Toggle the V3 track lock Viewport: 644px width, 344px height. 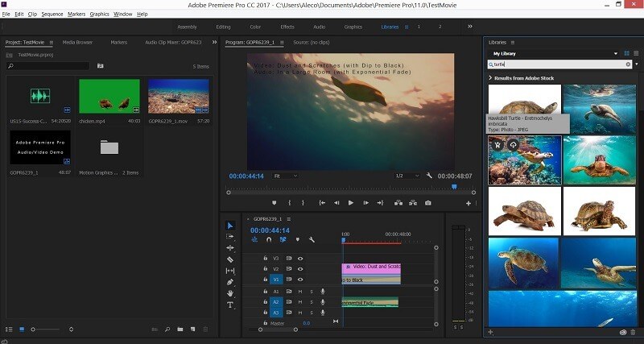(x=265, y=258)
